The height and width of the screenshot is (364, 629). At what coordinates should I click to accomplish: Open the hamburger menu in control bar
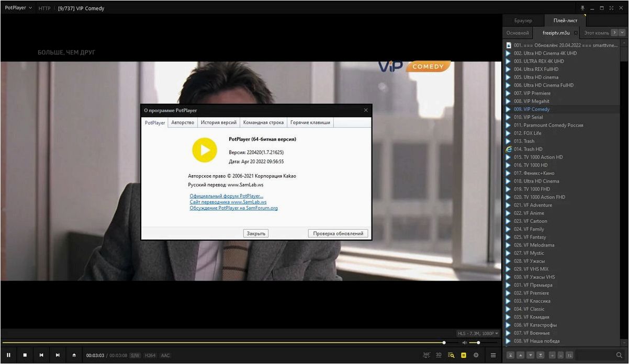[493, 355]
